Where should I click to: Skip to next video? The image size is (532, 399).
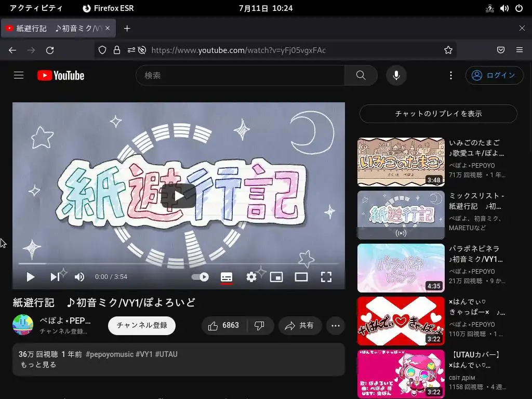55,277
